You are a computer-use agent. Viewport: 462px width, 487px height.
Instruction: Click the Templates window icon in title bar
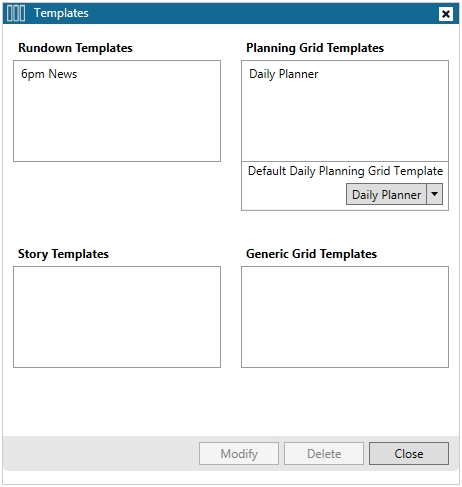16,13
